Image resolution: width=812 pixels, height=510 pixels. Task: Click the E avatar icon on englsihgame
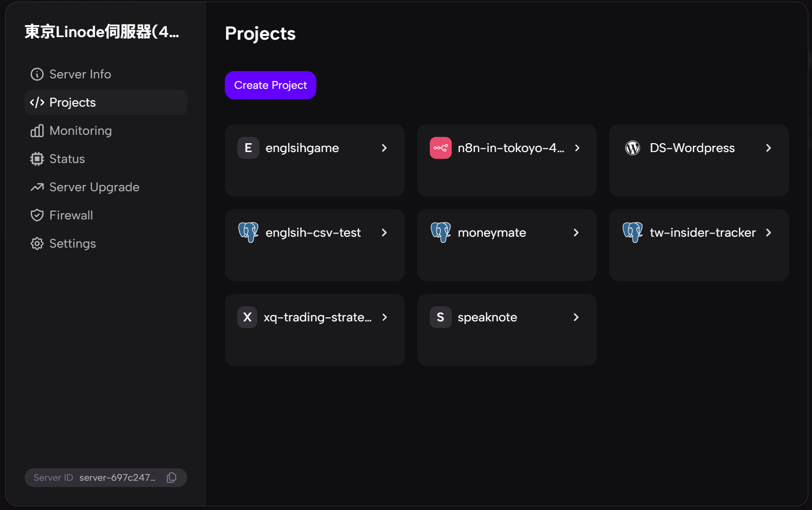tap(248, 148)
